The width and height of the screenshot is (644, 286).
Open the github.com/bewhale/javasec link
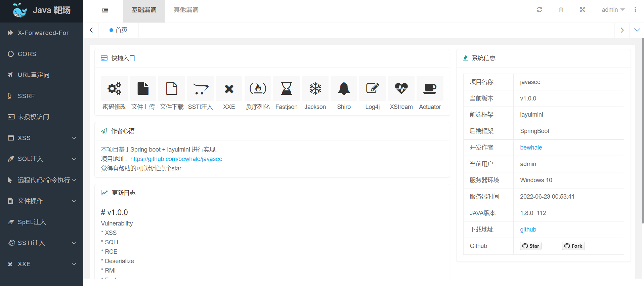pos(176,159)
